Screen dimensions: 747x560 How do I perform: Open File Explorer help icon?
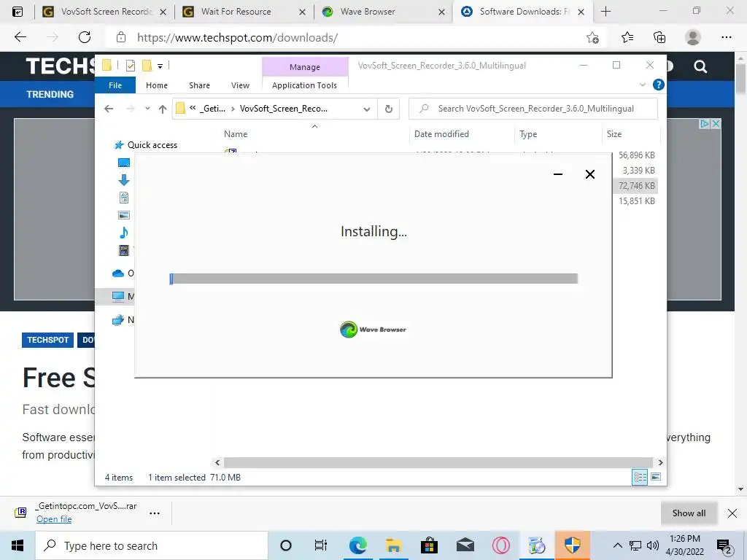pos(659,85)
